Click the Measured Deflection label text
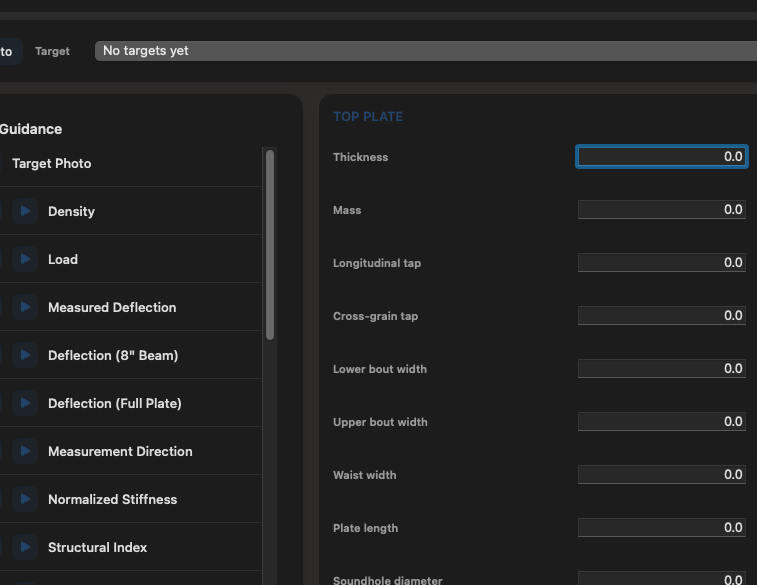Screen dimensions: 757x585 pos(112,307)
